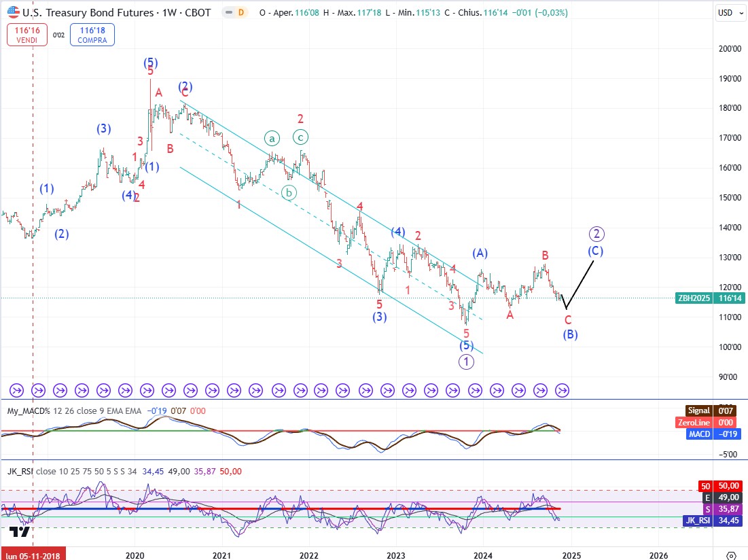Click the purple S 35,87 label
This screenshot has height=560, width=748.
tap(722, 509)
